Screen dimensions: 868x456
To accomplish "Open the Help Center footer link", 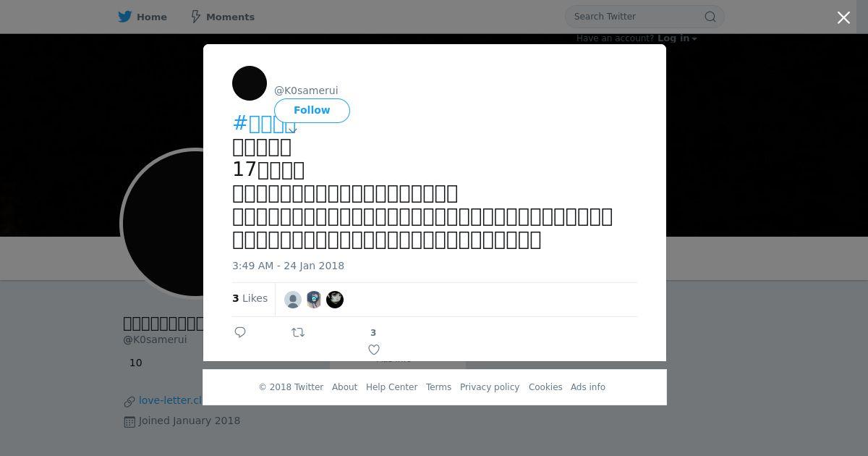I will [391, 387].
